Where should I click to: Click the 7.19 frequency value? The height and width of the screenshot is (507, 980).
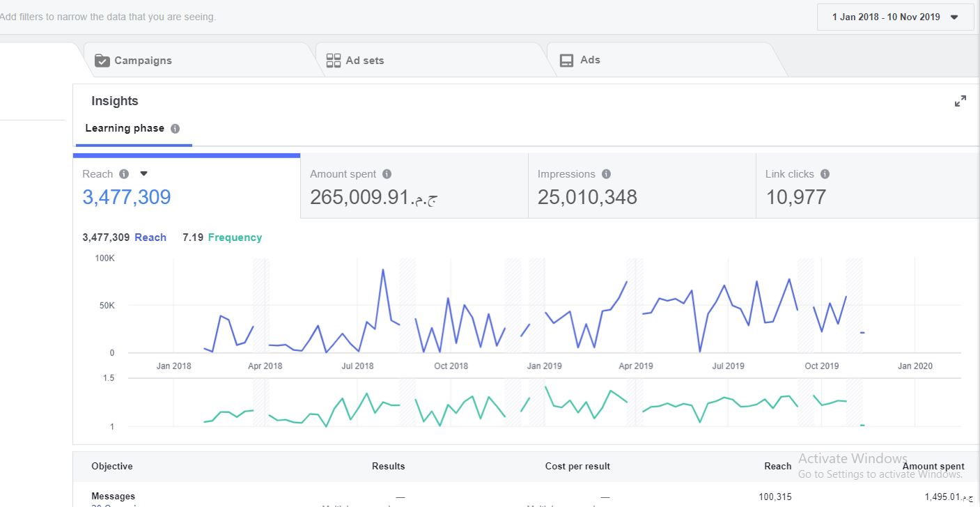click(193, 237)
